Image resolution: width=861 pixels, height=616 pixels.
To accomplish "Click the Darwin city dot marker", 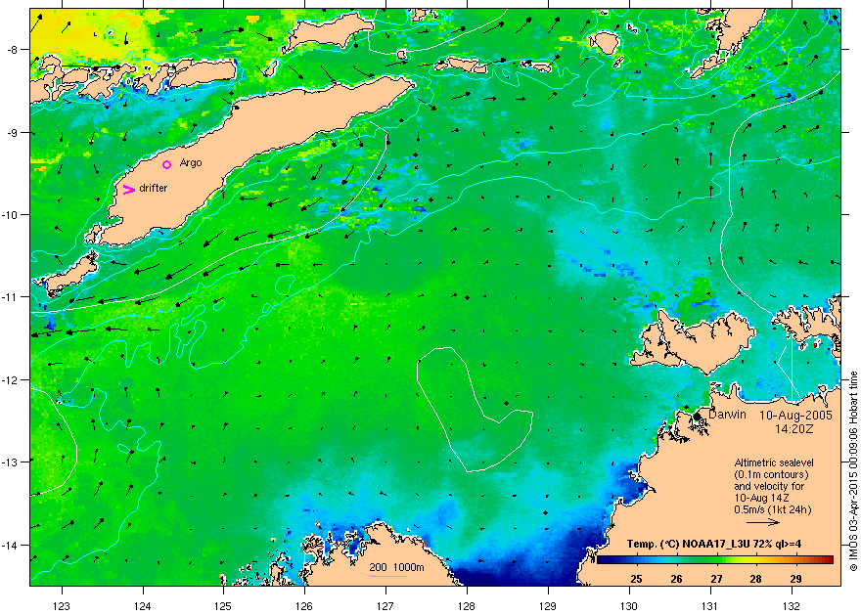I will click(x=697, y=417).
